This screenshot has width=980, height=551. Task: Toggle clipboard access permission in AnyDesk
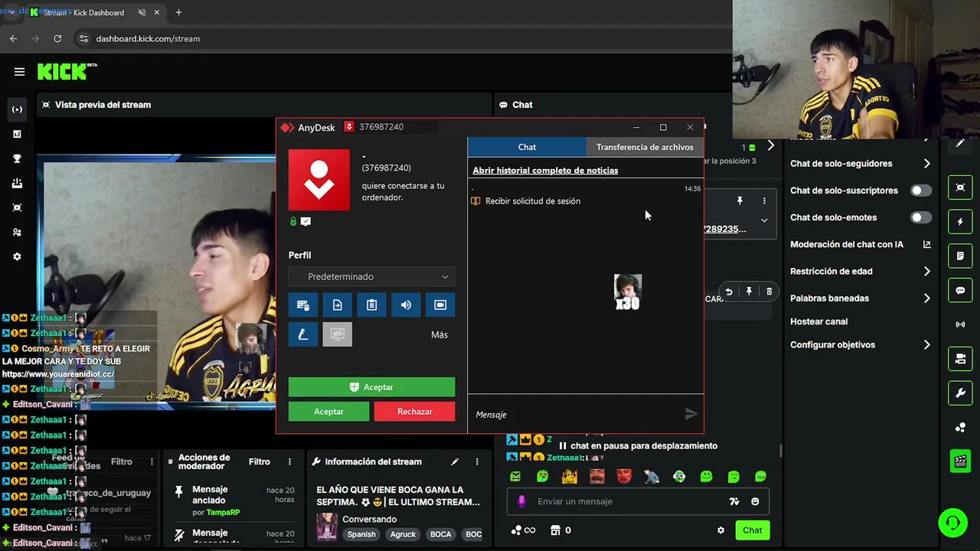(x=371, y=305)
